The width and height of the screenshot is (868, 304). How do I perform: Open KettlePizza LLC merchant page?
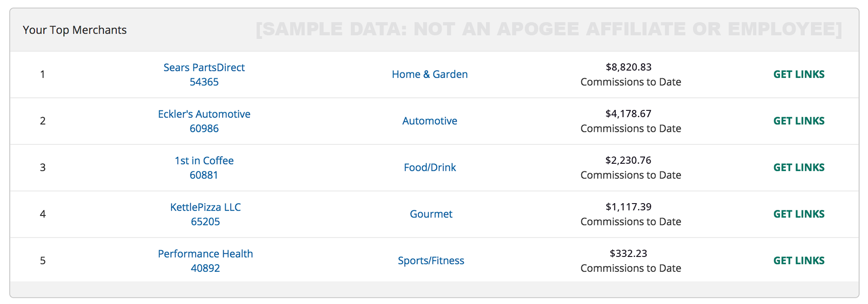[205, 207]
